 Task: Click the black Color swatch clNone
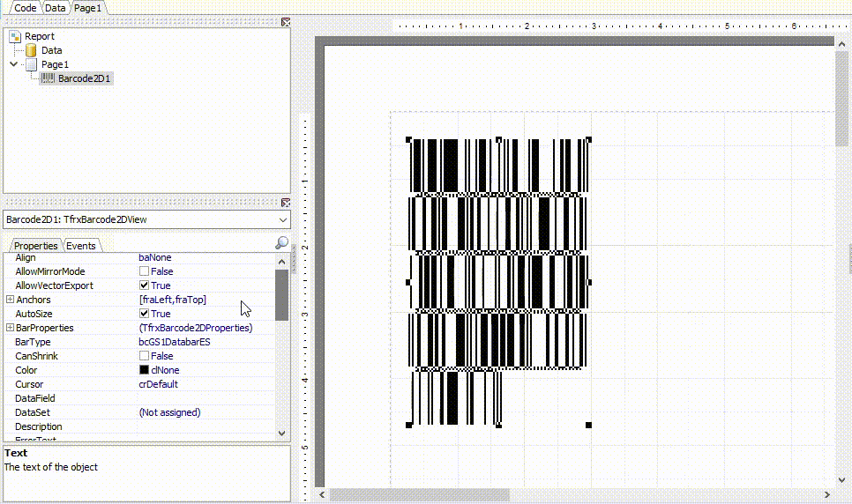[x=144, y=370]
